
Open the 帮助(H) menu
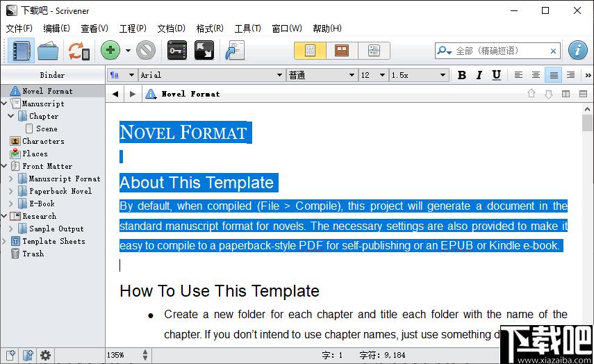(327, 28)
